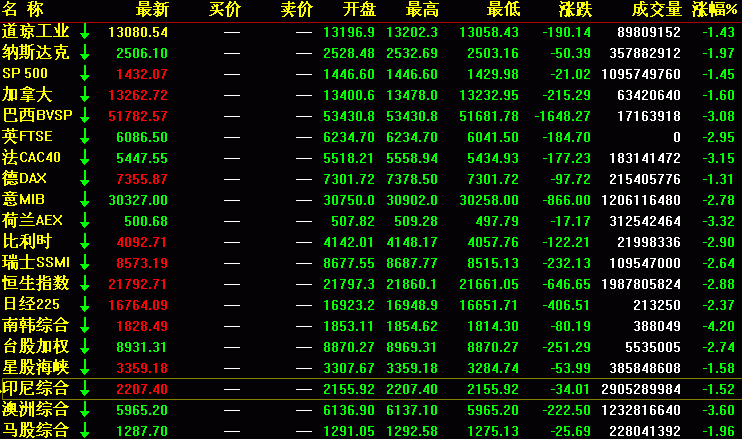Select the SP 500 row name
Image resolution: width=742 pixels, height=440 pixels.
(x=25, y=74)
